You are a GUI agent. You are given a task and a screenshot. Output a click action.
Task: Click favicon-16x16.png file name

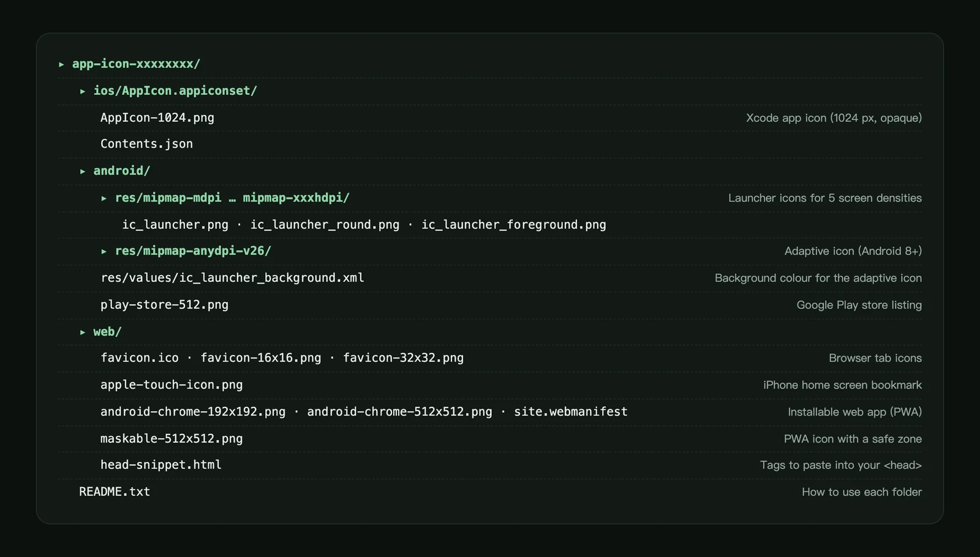pos(261,358)
